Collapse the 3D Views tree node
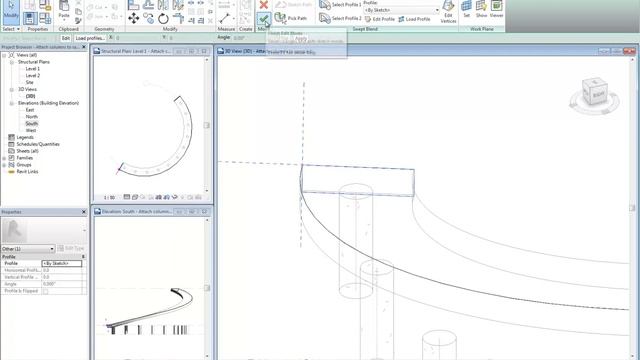640x360 pixels. pyautogui.click(x=11, y=89)
